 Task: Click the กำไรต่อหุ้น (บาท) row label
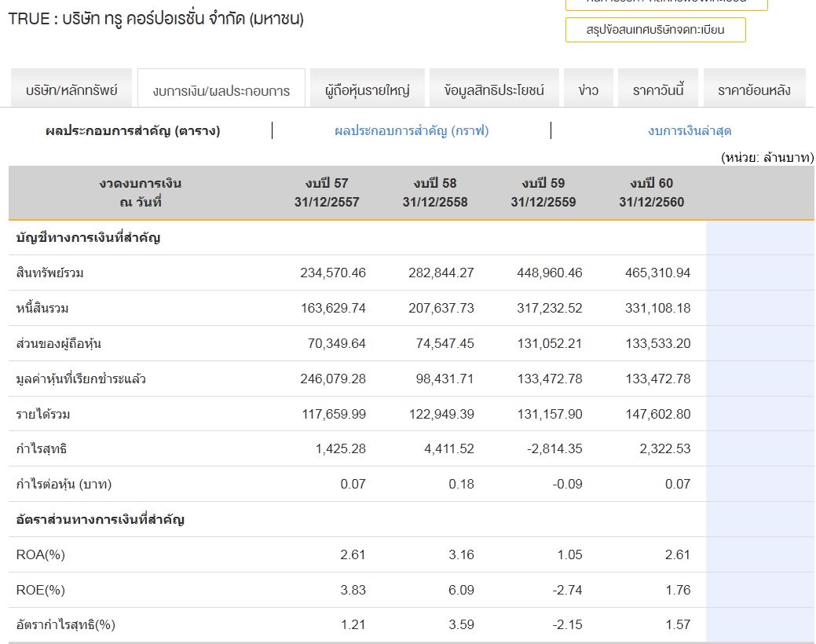64,484
